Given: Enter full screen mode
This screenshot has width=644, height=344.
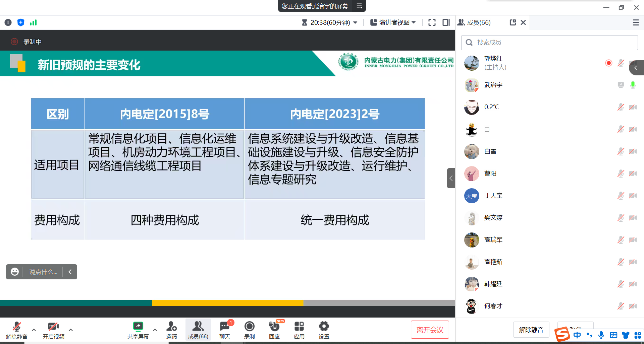Looking at the screenshot, I should pyautogui.click(x=432, y=22).
